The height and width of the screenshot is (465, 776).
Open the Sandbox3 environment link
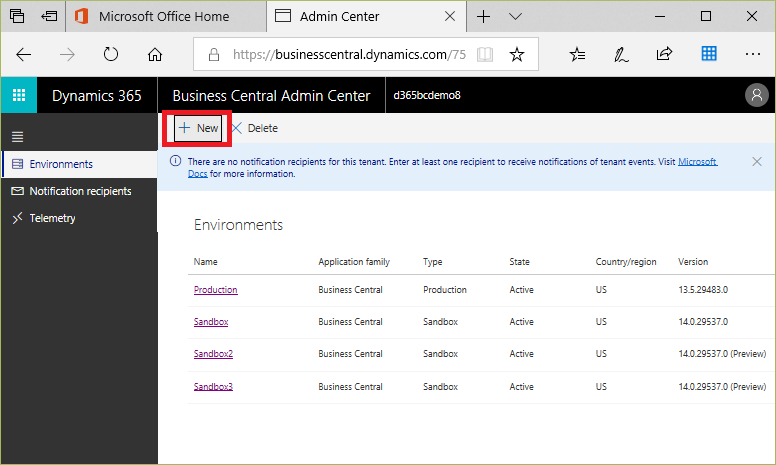213,387
